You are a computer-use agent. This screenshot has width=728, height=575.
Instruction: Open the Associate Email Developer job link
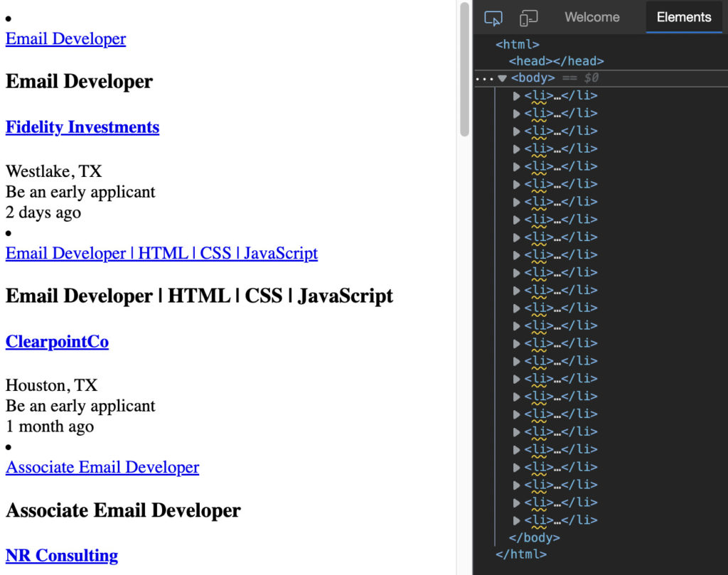pos(102,467)
